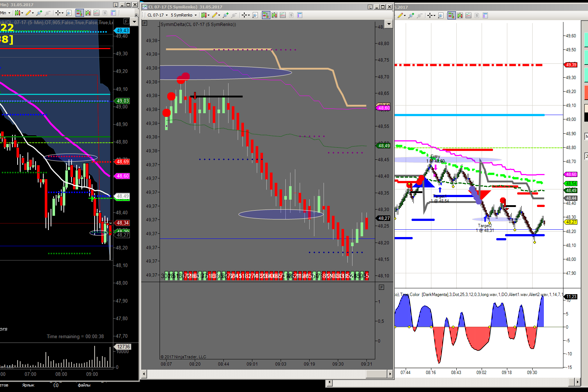Toggle Chart Trader panel in SymRenko window
588x392 pixels.
pos(266,15)
